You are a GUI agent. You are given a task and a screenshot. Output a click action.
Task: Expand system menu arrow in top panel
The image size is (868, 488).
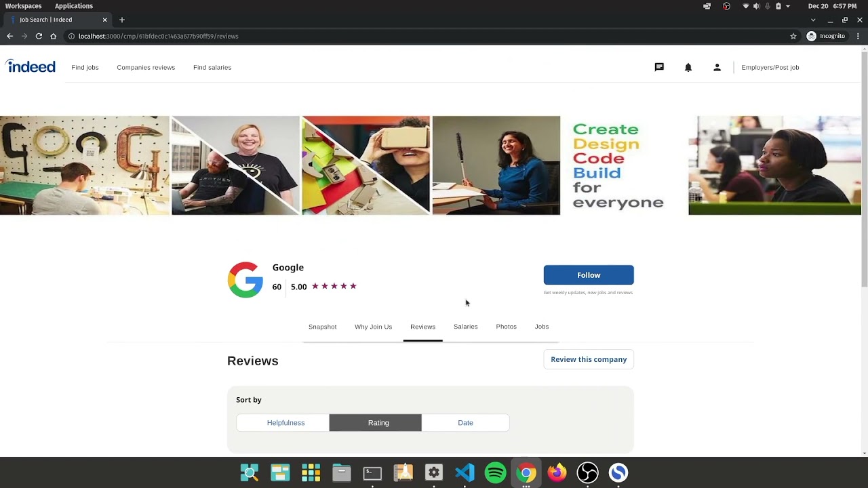point(788,6)
